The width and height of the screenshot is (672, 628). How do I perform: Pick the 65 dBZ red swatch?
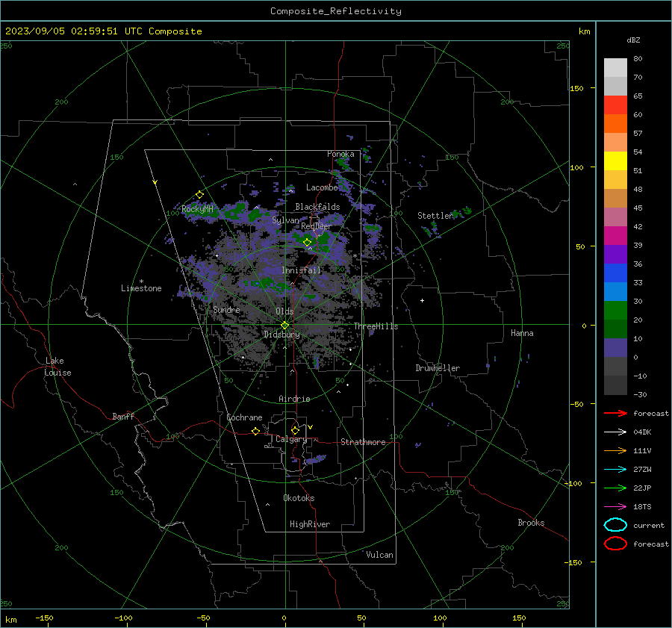(615, 105)
